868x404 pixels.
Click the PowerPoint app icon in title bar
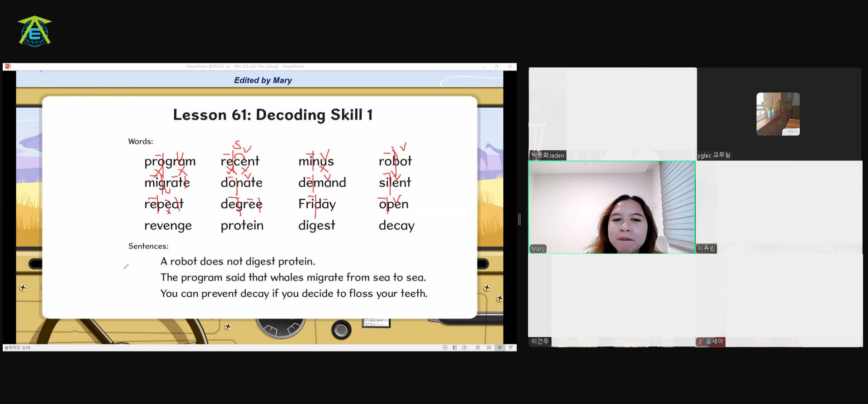point(7,67)
